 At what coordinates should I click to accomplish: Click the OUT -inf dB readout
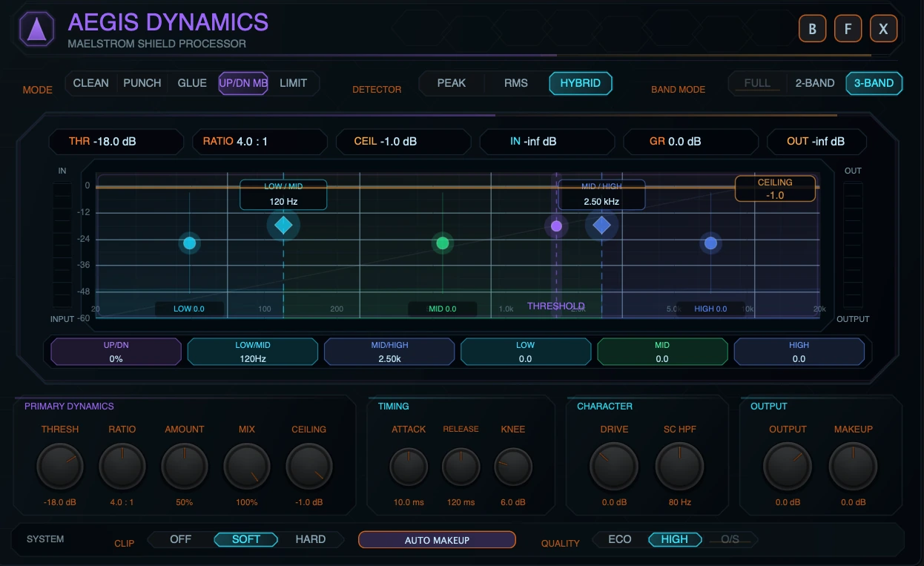(816, 141)
